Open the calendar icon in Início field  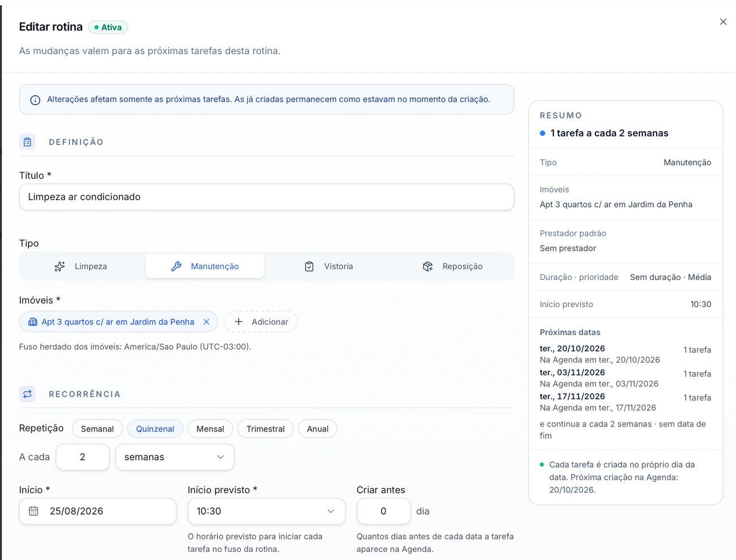point(33,511)
